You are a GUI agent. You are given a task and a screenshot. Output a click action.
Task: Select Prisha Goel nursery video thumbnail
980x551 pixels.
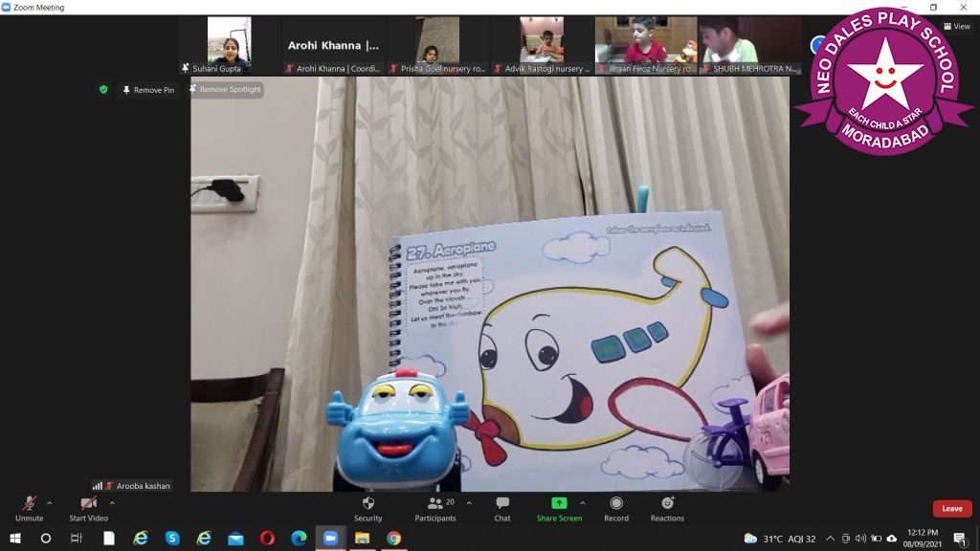pos(437,46)
